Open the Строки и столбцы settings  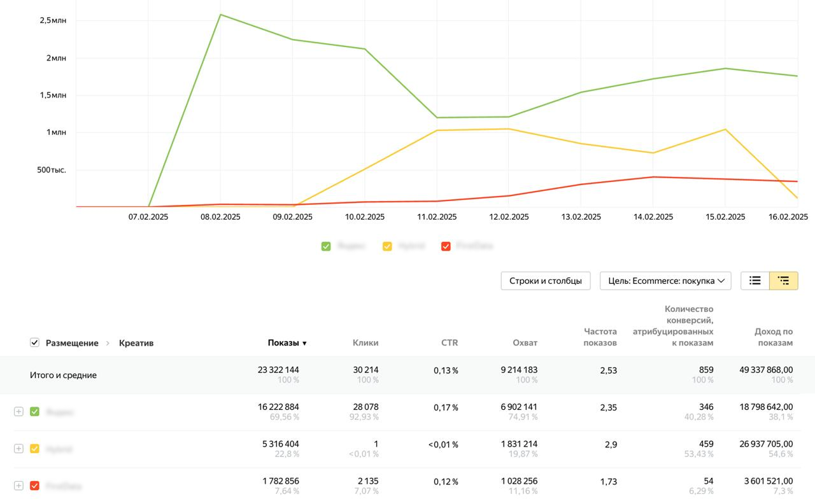(x=545, y=281)
